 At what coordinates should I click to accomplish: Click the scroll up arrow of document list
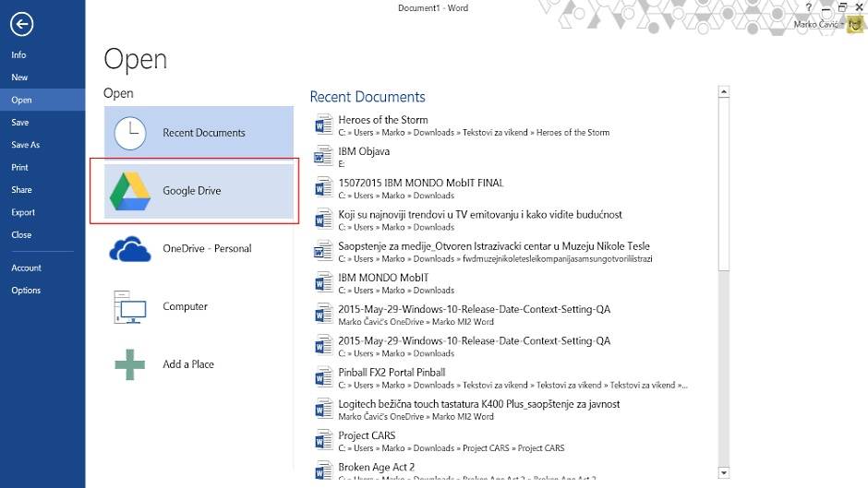pyautogui.click(x=724, y=92)
